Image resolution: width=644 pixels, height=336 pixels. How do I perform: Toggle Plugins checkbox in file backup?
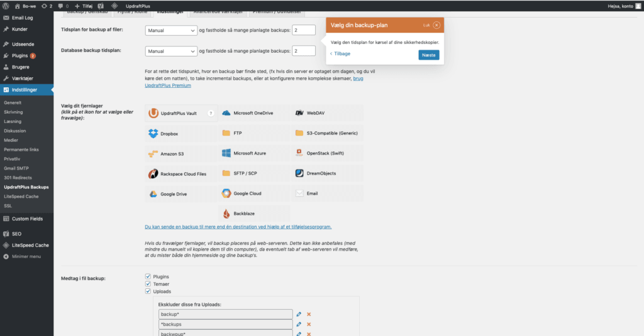click(148, 276)
